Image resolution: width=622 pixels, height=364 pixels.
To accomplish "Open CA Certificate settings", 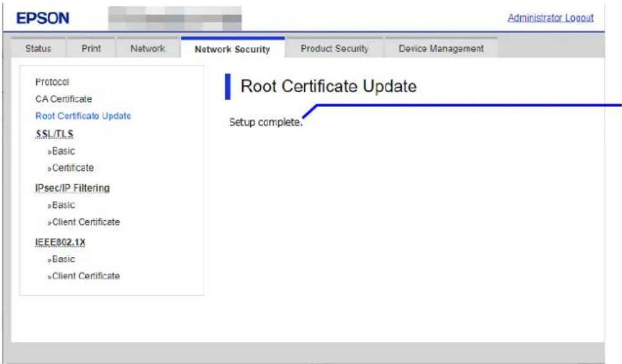I will [63, 99].
